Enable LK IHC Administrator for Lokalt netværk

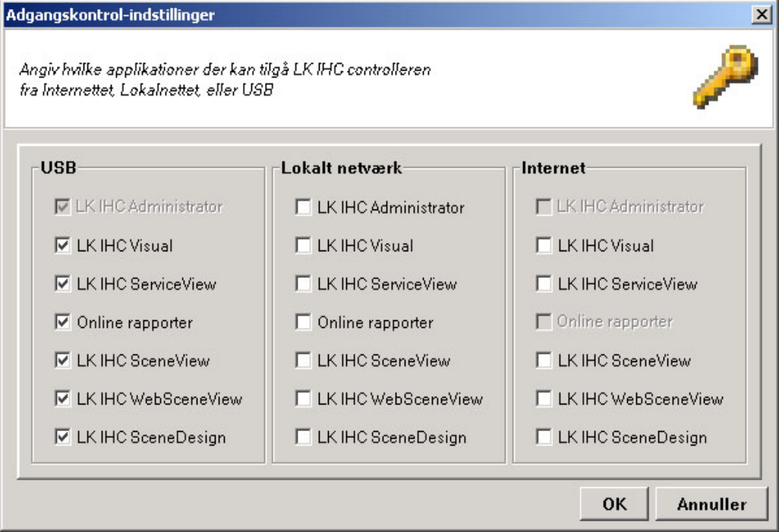coord(304,206)
